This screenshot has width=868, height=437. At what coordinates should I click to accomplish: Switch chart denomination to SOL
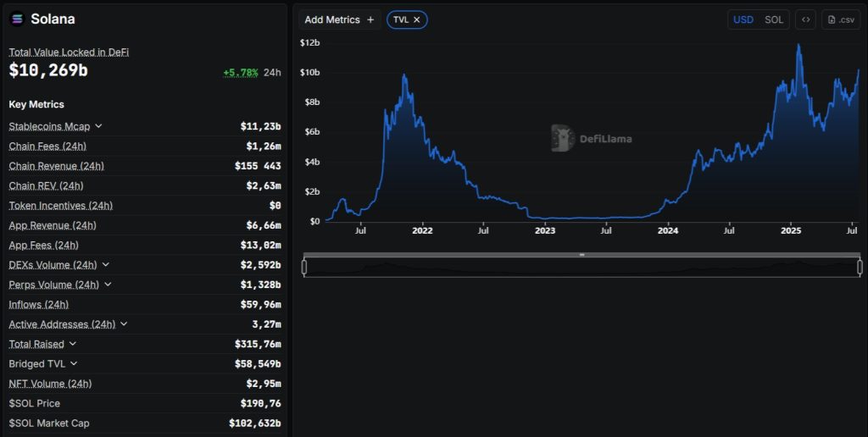[774, 20]
